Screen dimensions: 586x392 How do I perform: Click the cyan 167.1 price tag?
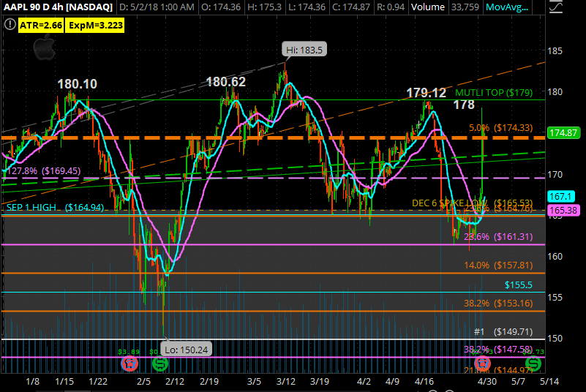560,196
